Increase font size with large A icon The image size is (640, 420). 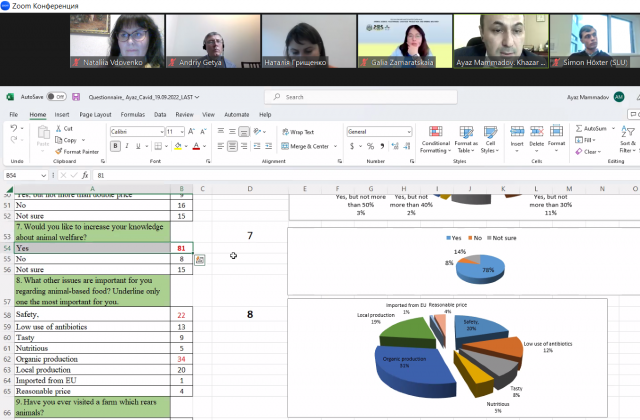click(191, 131)
